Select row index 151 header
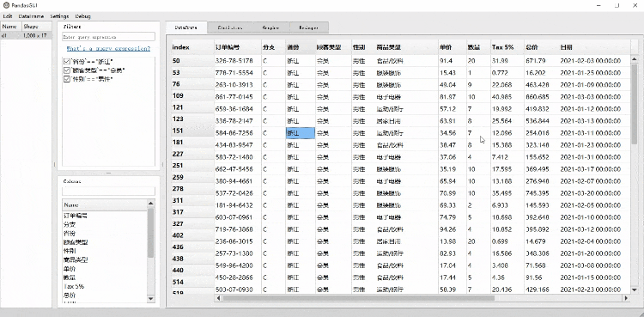This screenshot has width=644, height=317. (192, 131)
